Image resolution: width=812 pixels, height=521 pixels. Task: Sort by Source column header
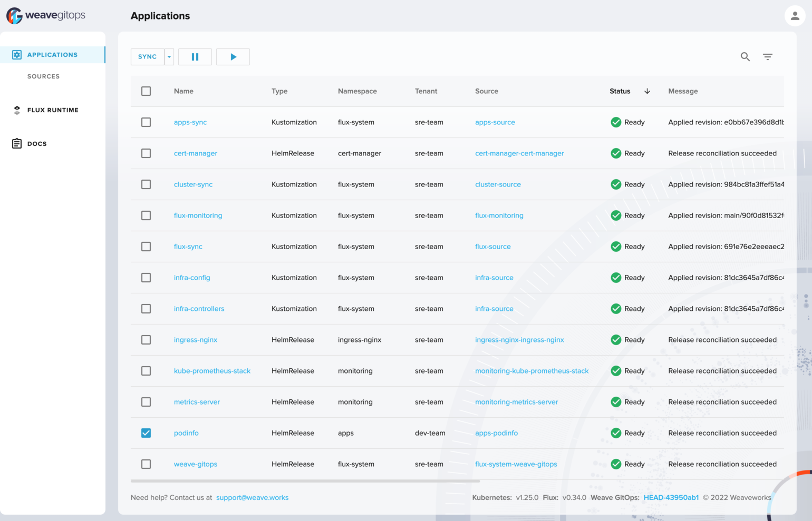click(x=487, y=91)
